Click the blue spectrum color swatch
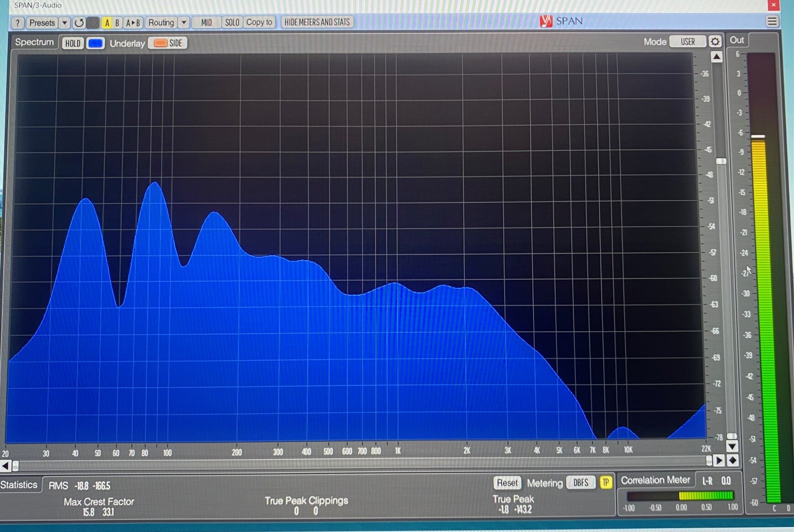794x532 pixels. point(95,43)
